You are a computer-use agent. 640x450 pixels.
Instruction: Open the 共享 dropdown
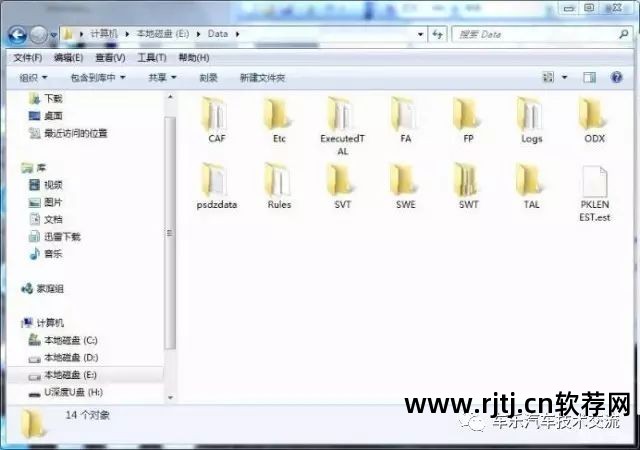click(162, 78)
